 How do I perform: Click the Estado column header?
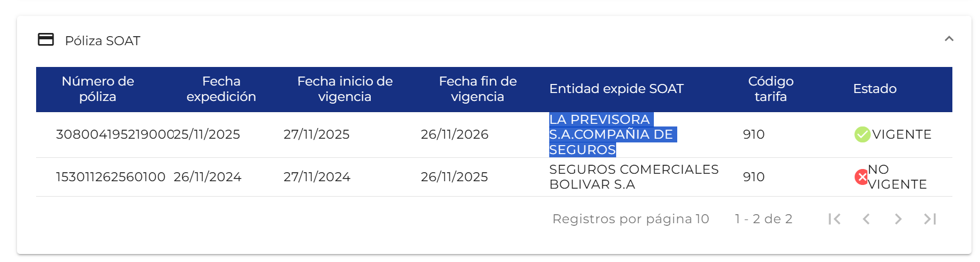[x=874, y=89]
